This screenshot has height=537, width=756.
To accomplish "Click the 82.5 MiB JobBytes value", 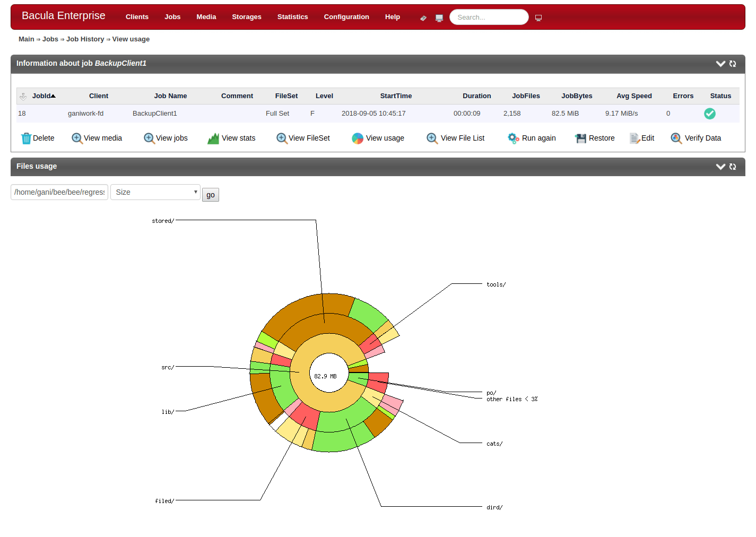I will point(565,114).
